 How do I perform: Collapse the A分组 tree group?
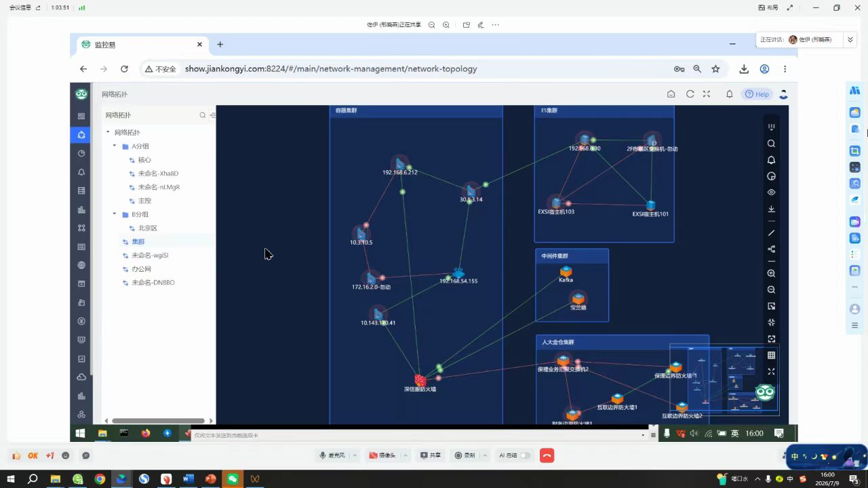tap(115, 146)
